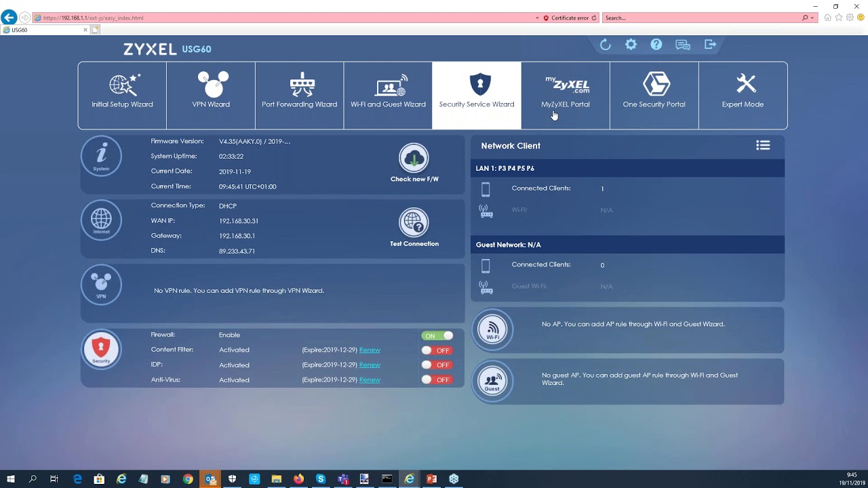Click the logout icon in header
Image resolution: width=868 pixels, height=488 pixels.
710,45
